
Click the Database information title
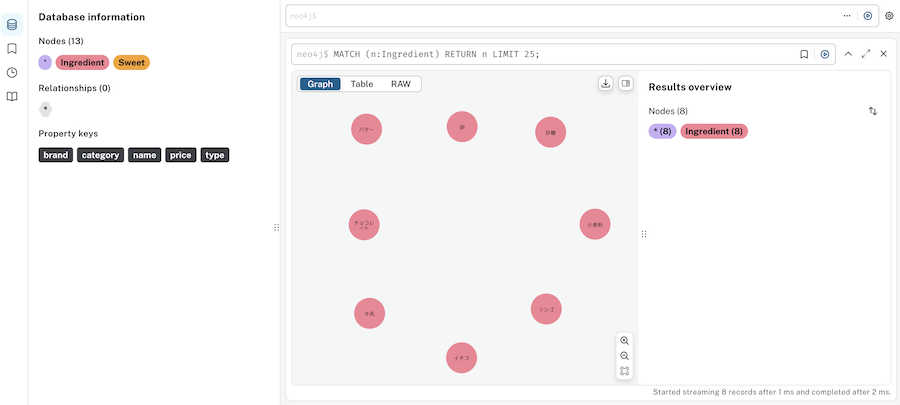92,17
